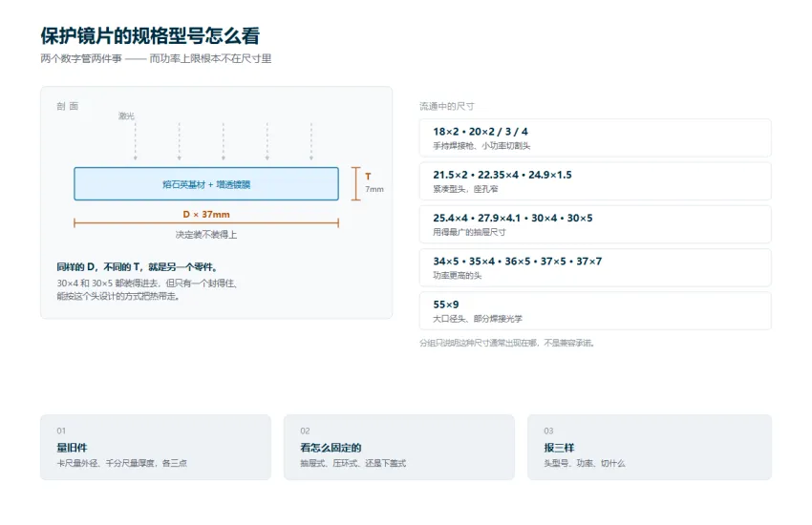Viewport: 812px width, 525px height.
Task: Click the text 卡尺量外径、千分尺量厚度
Action: 106,463
